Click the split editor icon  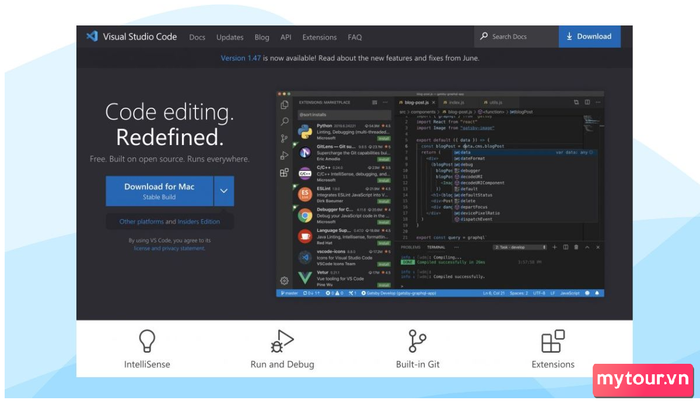coord(587,102)
